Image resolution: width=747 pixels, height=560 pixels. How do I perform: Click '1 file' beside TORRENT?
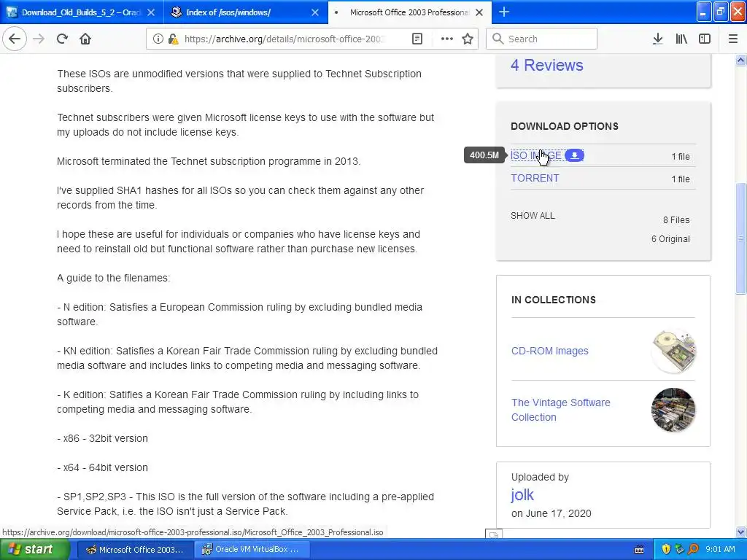point(681,179)
